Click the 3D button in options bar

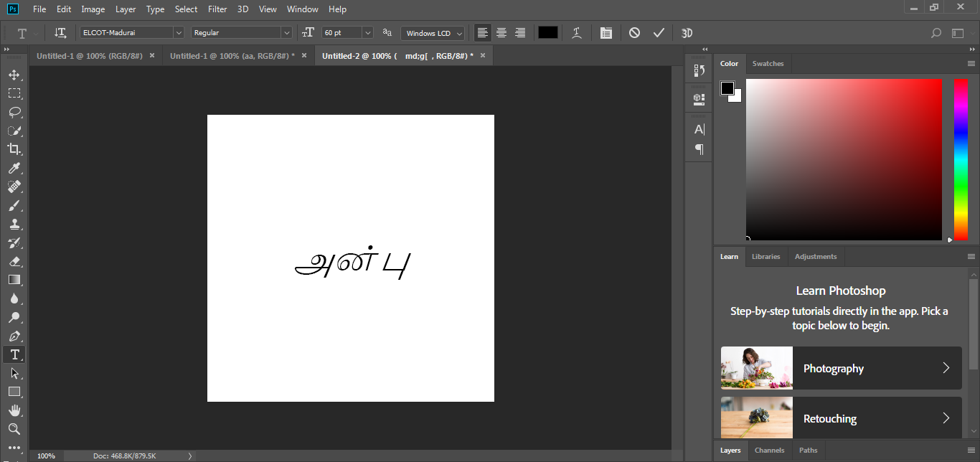(x=687, y=33)
